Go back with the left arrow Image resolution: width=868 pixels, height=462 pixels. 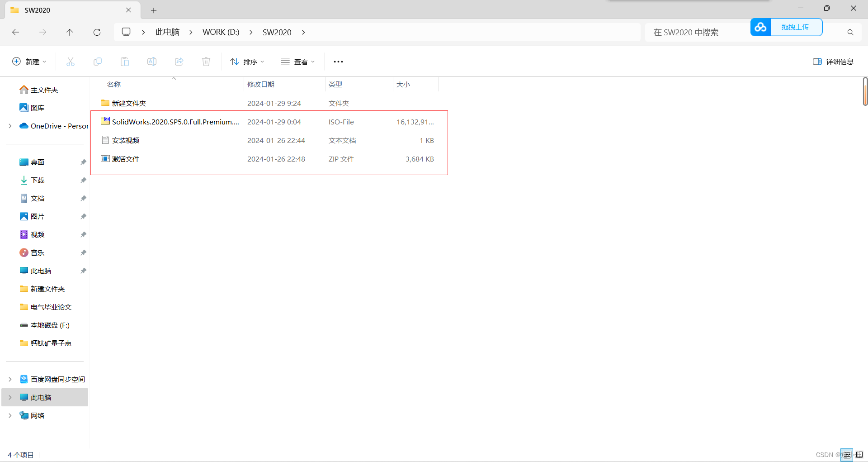coord(16,32)
